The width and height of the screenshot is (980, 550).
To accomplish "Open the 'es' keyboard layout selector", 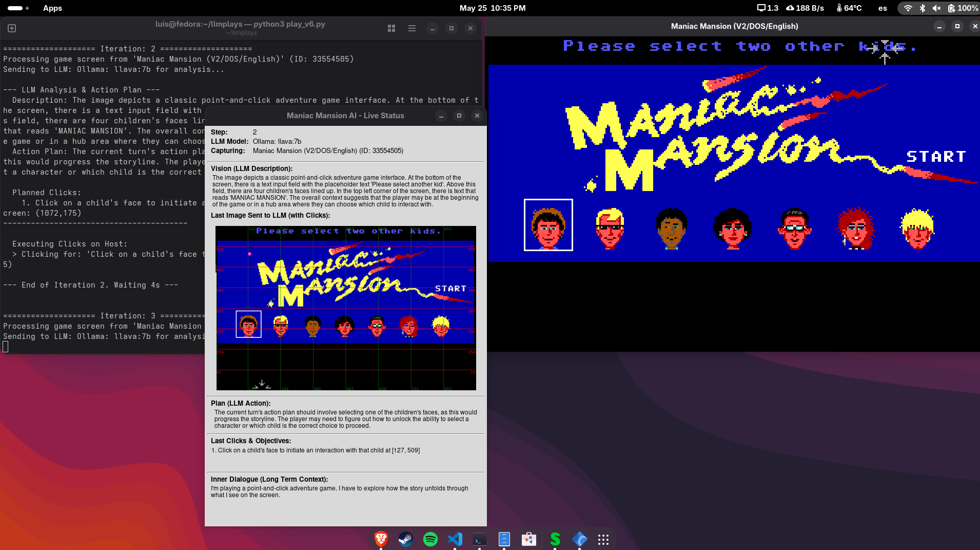I will pos(883,8).
